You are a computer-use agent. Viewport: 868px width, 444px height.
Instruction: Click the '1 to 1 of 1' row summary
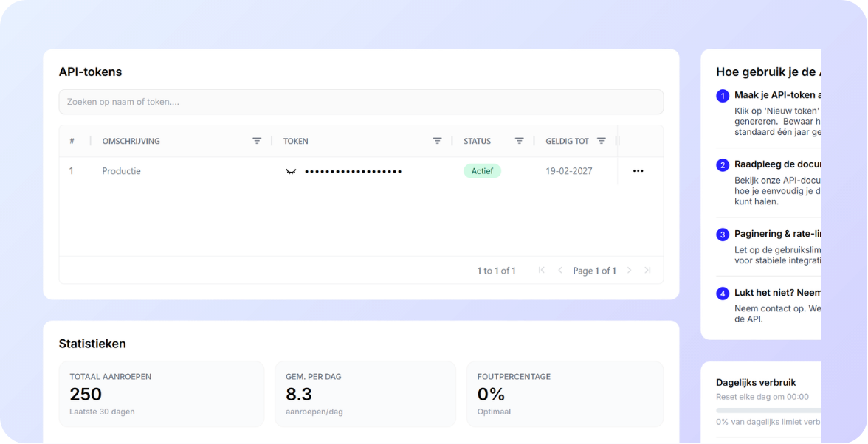pos(496,271)
